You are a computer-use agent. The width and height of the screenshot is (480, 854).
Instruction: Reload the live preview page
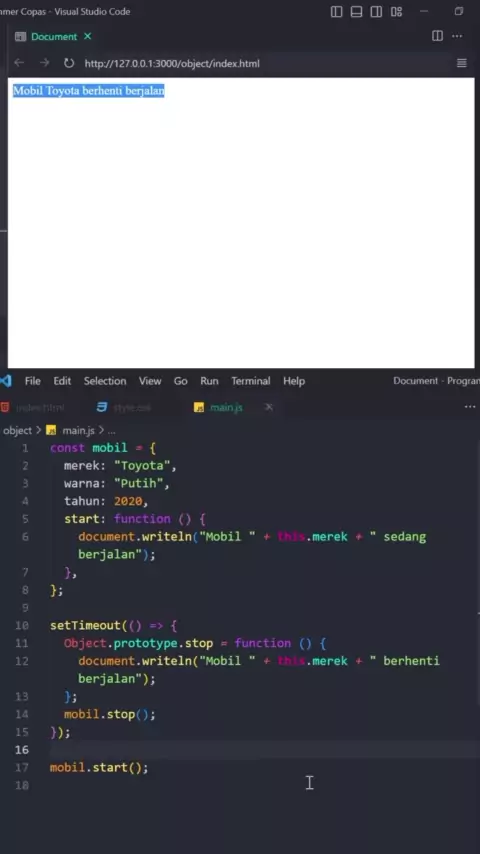pyautogui.click(x=69, y=63)
